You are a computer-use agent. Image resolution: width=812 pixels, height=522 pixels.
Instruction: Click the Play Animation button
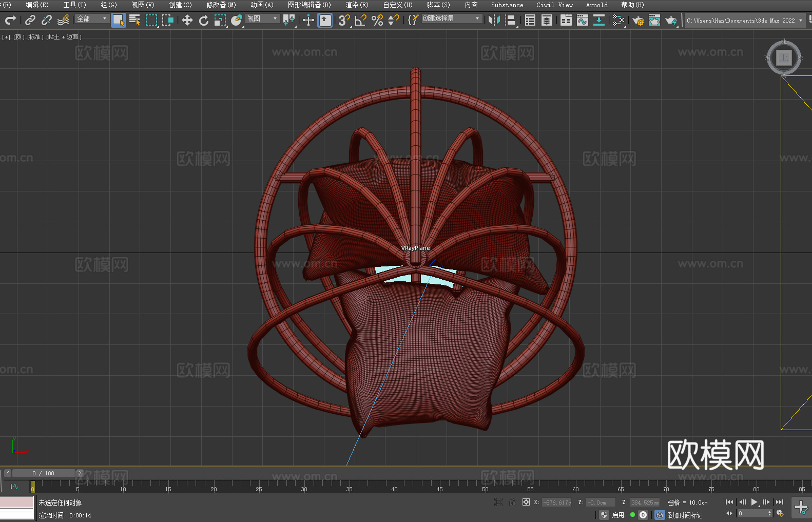pyautogui.click(x=754, y=502)
